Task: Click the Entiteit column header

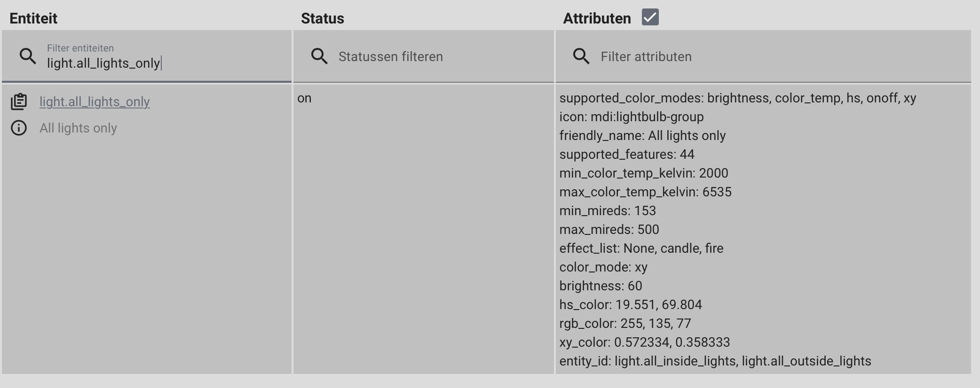Action: [x=34, y=18]
